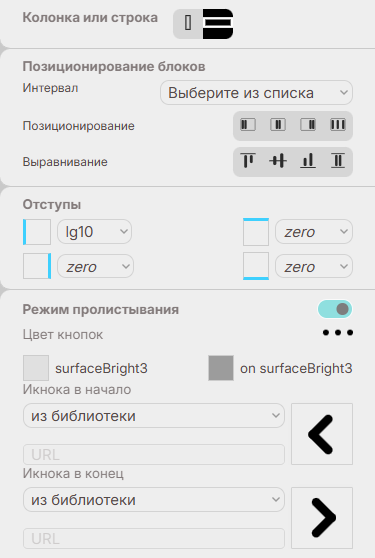The height and width of the screenshot is (558, 375).
Task: Select the column layout icon
Action: (x=188, y=23)
